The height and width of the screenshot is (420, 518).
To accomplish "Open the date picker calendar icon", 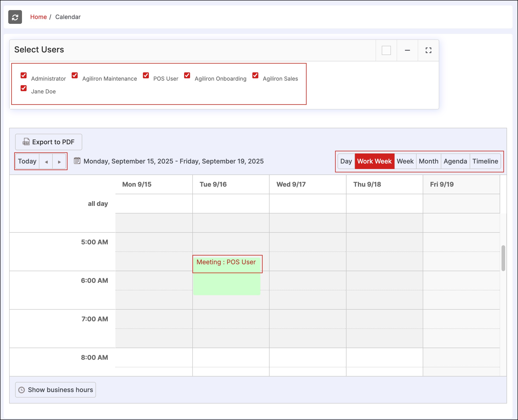I will point(77,161).
